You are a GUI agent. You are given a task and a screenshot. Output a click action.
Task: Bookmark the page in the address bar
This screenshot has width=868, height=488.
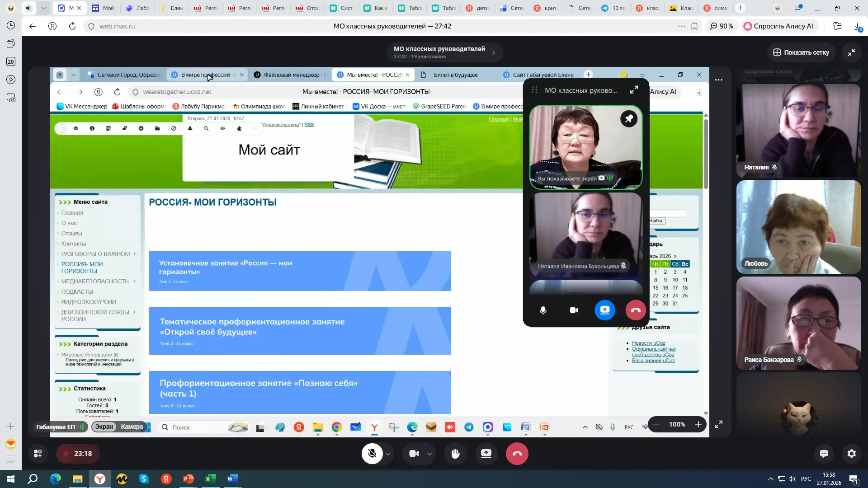click(x=694, y=26)
